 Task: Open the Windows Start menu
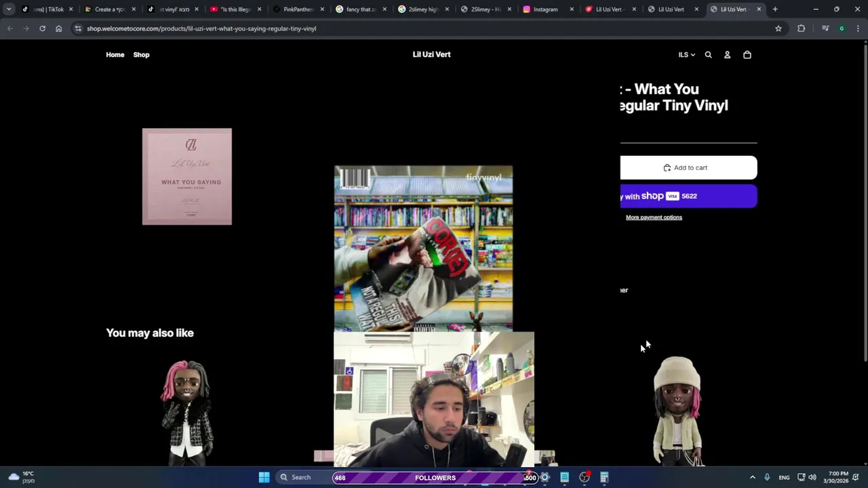[264, 477]
